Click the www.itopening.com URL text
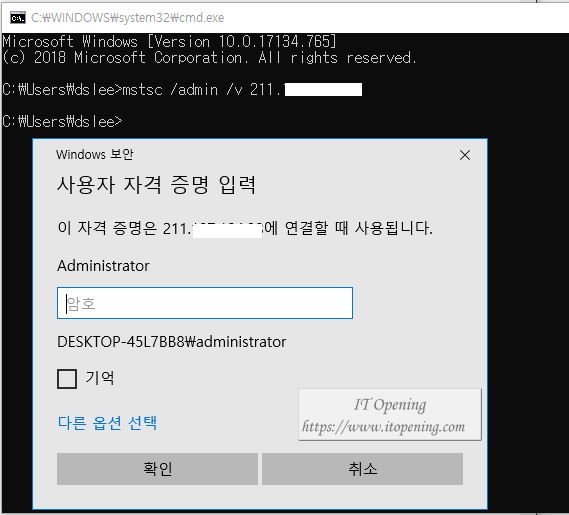Screen dimensions: 569x515 point(383,427)
